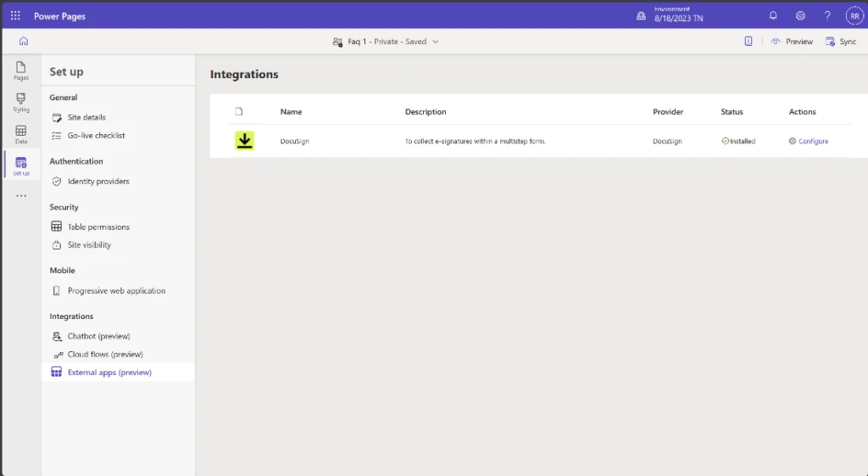Click the Progressive web application phone icon
Screen dimensions: 868x476
tap(57, 290)
